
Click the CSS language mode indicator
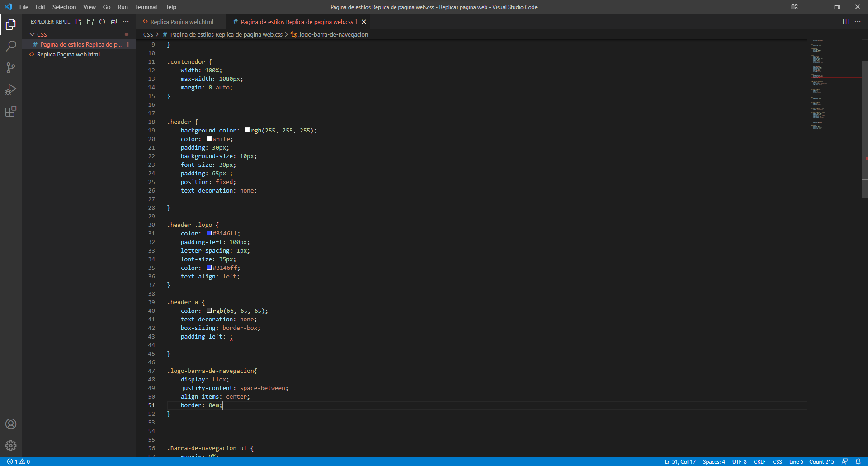click(777, 461)
